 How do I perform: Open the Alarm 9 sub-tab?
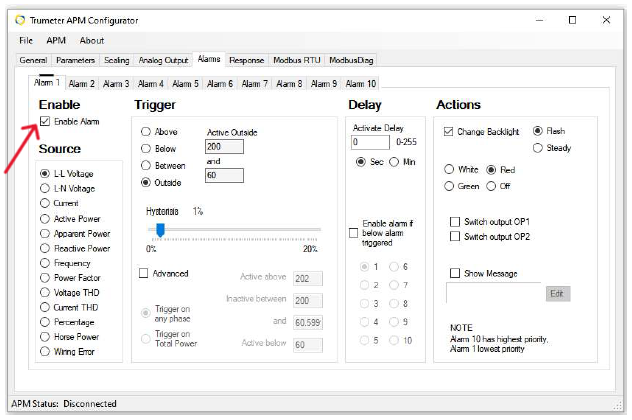pyautogui.click(x=324, y=83)
